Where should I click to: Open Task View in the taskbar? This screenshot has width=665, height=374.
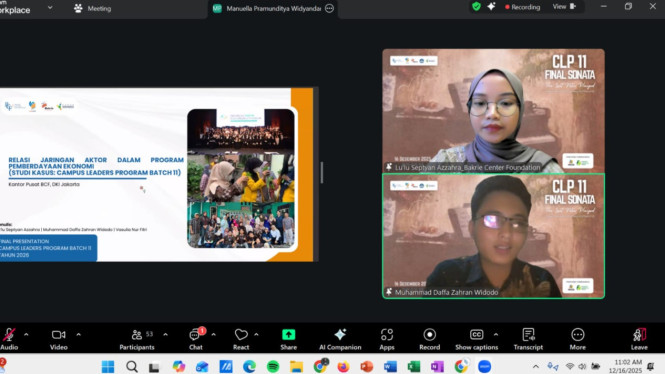click(x=154, y=366)
